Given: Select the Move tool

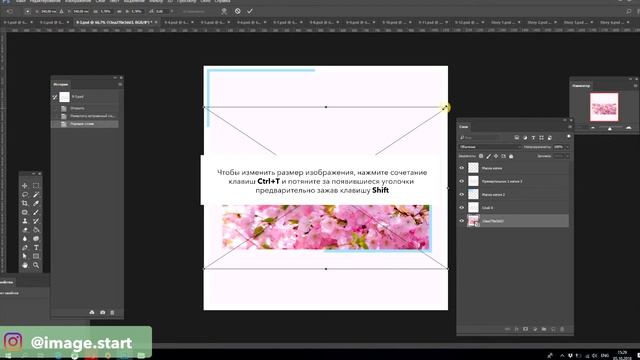Looking at the screenshot, I should (24, 186).
